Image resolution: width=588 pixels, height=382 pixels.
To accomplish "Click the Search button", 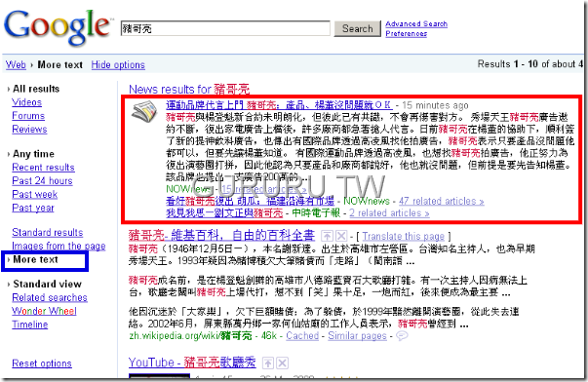I will coord(357,29).
